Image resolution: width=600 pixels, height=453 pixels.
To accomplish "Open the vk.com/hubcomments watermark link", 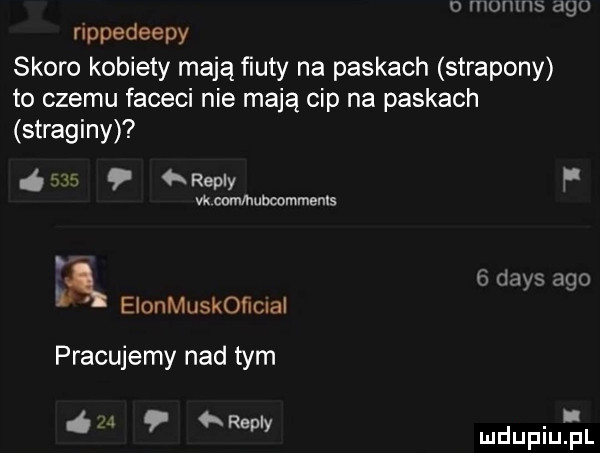I will pos(266,200).
